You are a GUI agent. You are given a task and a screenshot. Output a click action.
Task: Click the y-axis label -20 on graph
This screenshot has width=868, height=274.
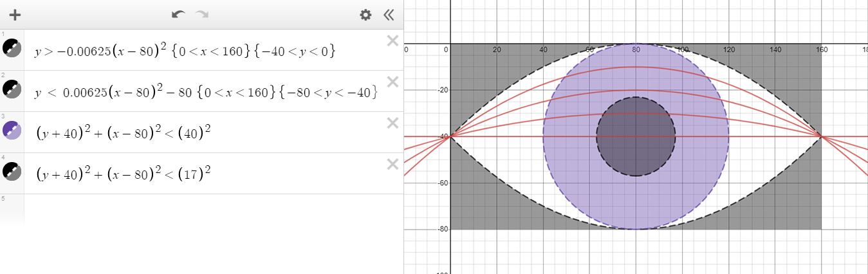tap(443, 90)
